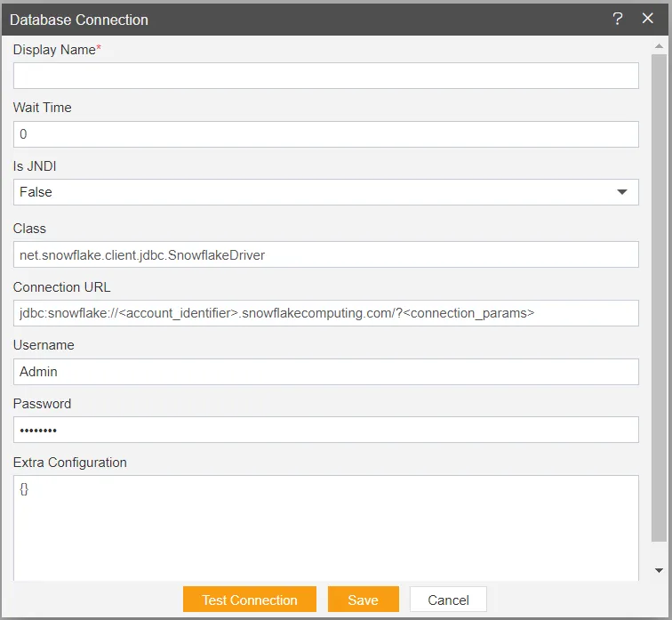
Task: Save the database connection
Action: point(363,600)
